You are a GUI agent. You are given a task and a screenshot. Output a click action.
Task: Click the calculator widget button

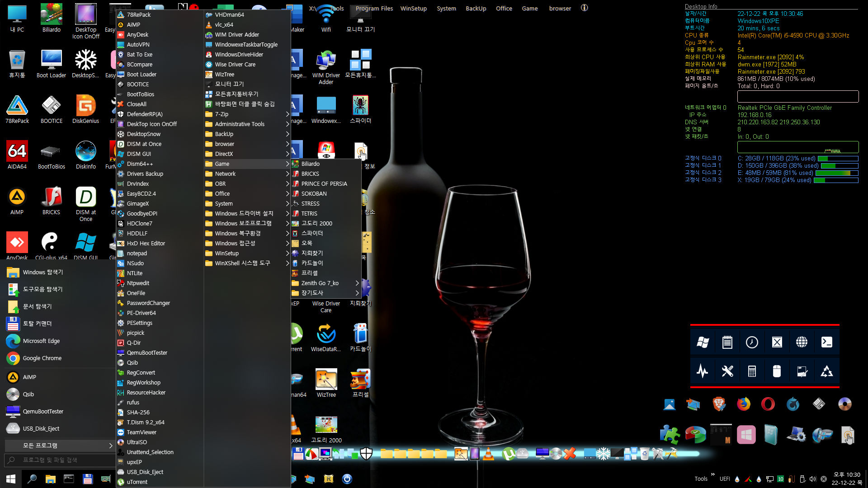[752, 371]
